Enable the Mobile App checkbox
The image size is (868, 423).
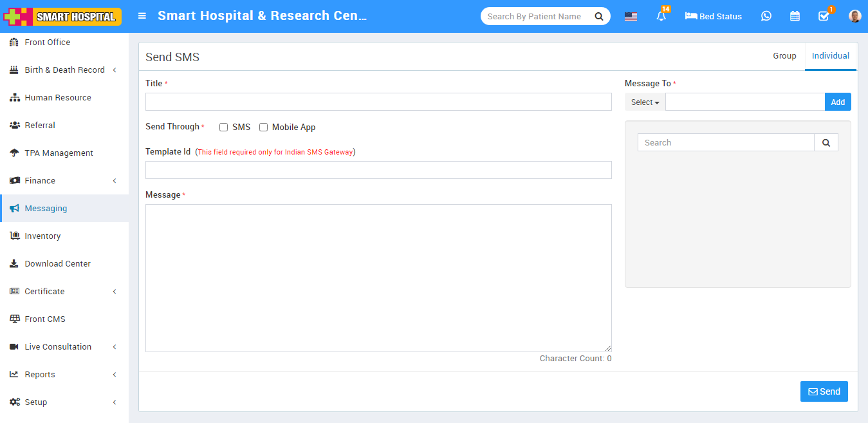(263, 127)
